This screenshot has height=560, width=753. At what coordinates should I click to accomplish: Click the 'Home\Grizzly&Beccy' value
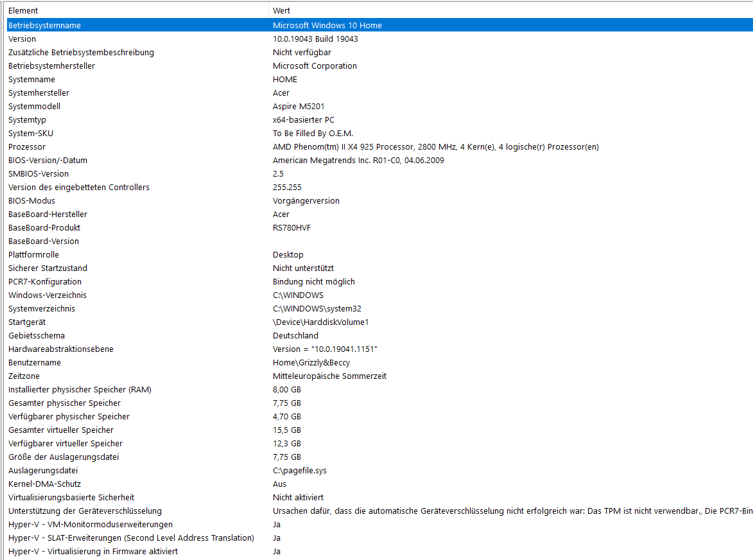312,363
